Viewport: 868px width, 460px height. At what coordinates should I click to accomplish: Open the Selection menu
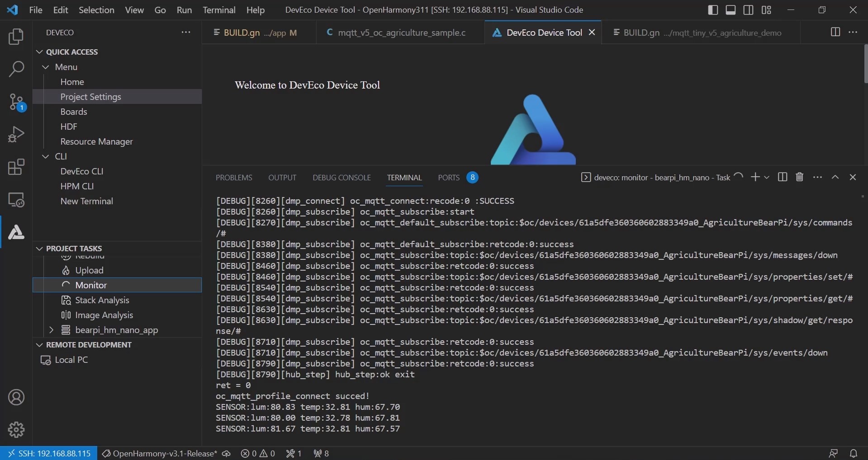(96, 10)
